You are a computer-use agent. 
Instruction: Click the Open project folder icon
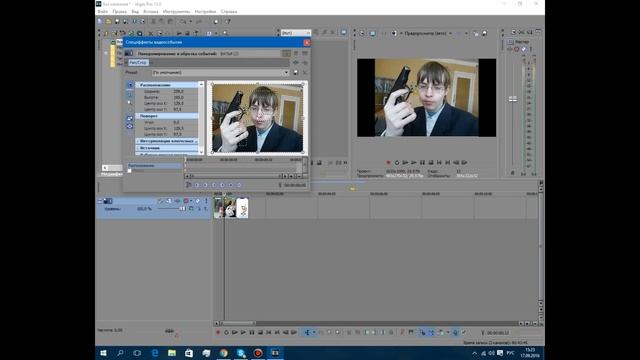[109, 21]
